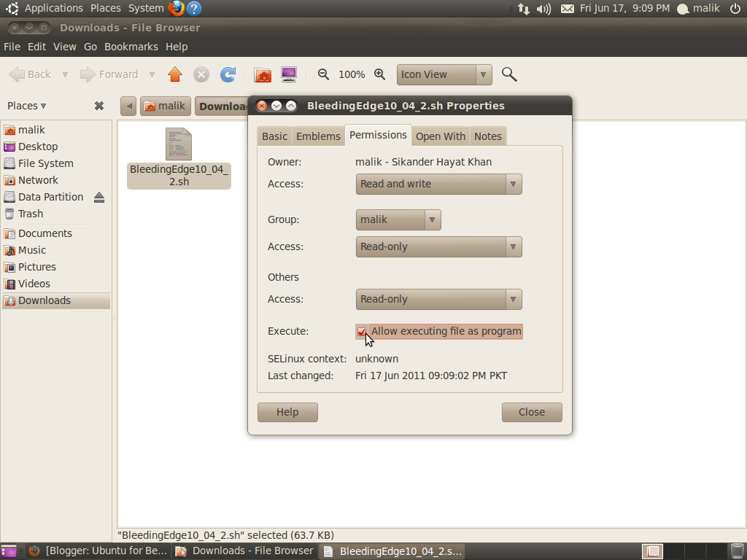Open Group malik dropdown
747x560 pixels.
[398, 219]
